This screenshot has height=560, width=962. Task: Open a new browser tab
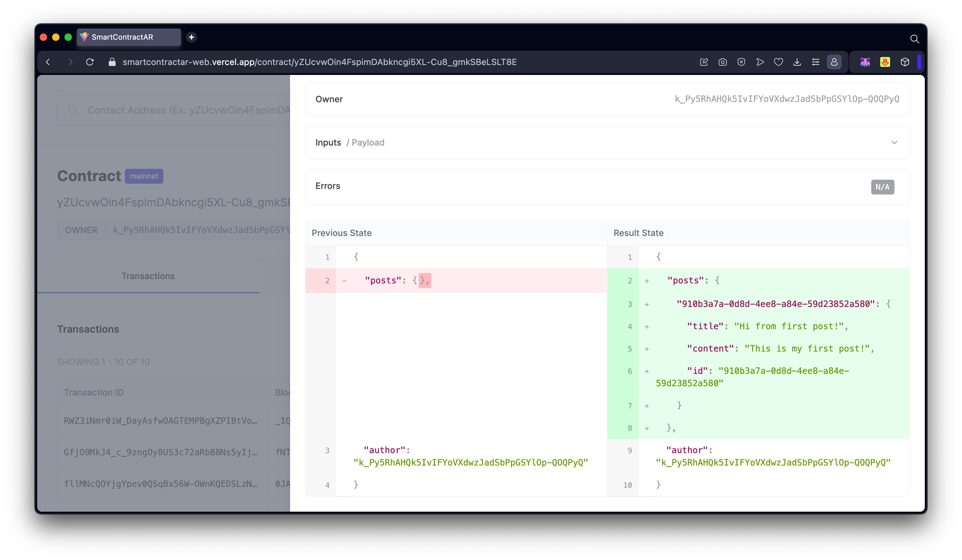coord(192,37)
